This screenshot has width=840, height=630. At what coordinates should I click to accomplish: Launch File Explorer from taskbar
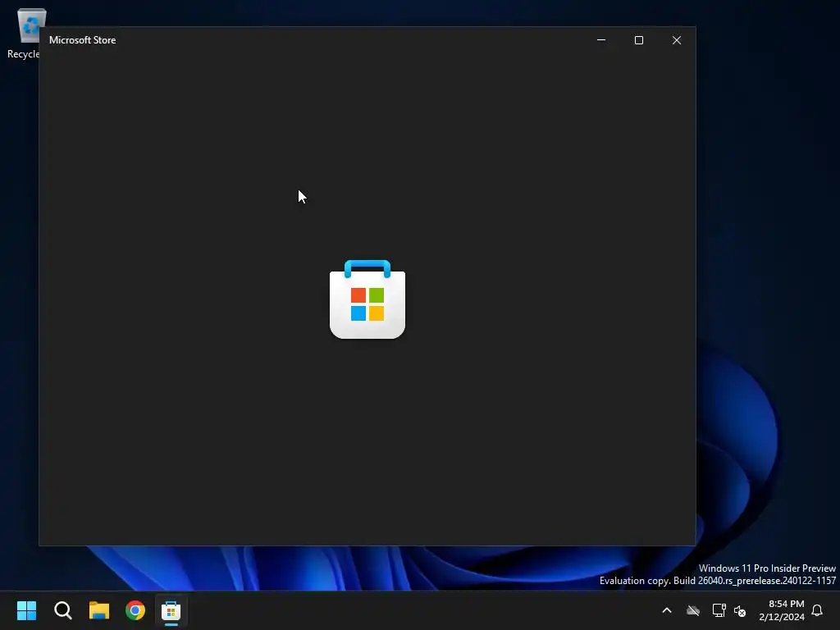[99, 610]
